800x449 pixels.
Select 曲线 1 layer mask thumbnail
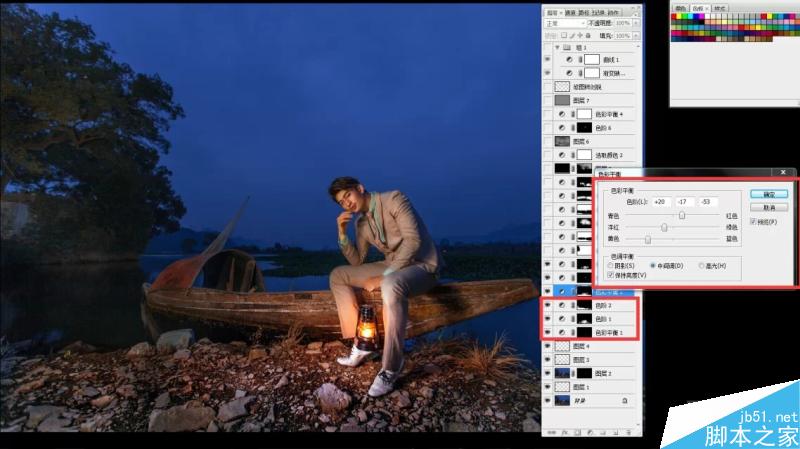click(x=592, y=60)
